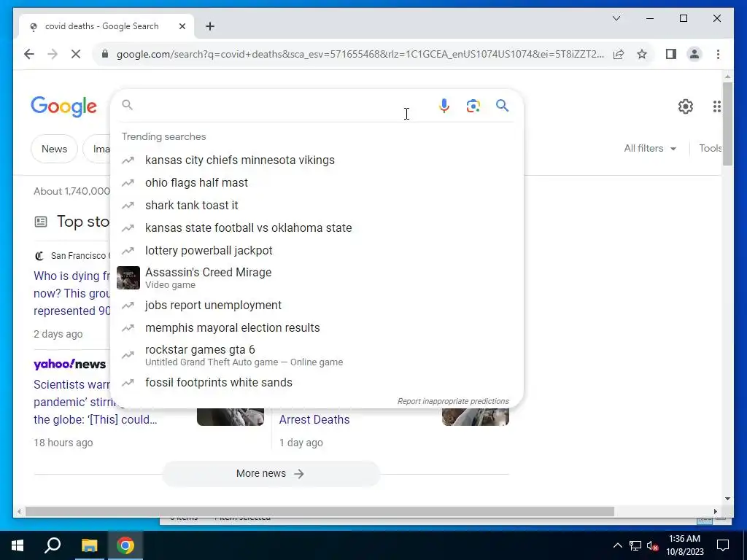Image resolution: width=747 pixels, height=560 pixels.
Task: Select suggestion kansas city chiefs minnesota vikings
Action: point(317,160)
